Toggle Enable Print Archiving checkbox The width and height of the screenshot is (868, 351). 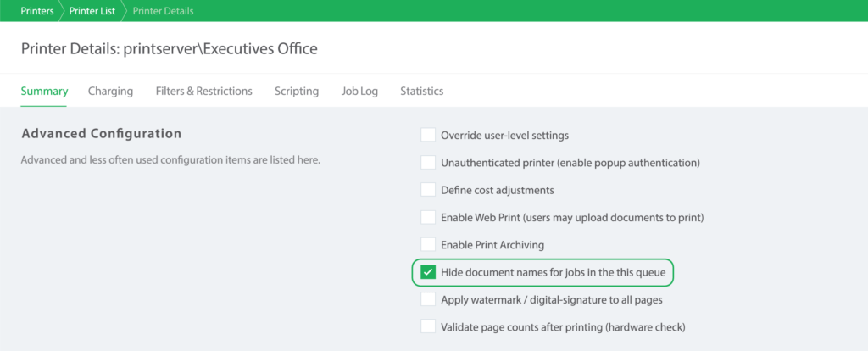pos(428,244)
